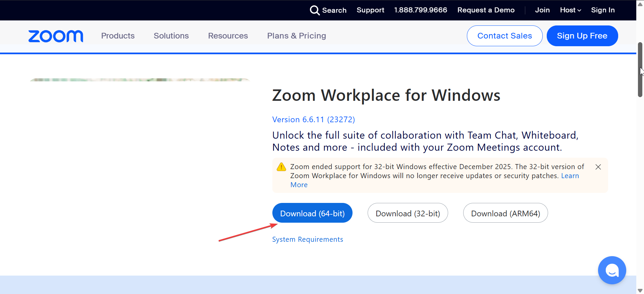Viewport: 644px width, 294px height.
Task: Click the Zoom logo
Action: click(56, 36)
